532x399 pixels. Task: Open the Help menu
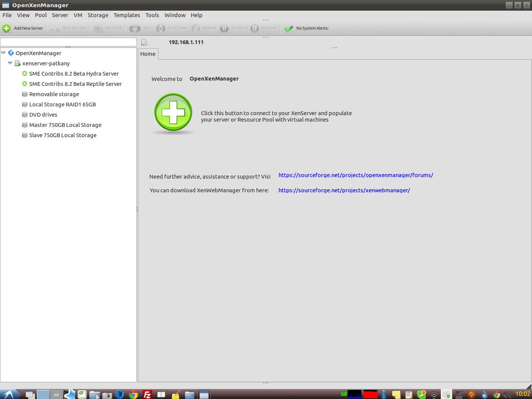point(196,15)
